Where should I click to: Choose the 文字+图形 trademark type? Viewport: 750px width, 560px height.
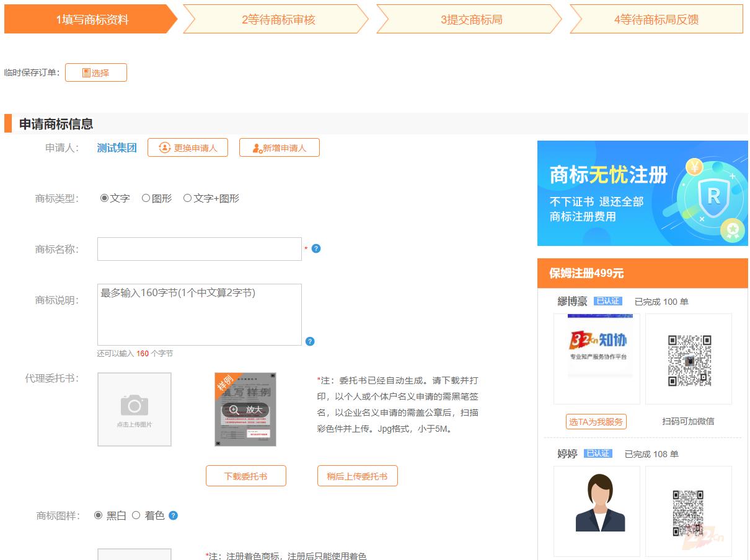click(187, 198)
